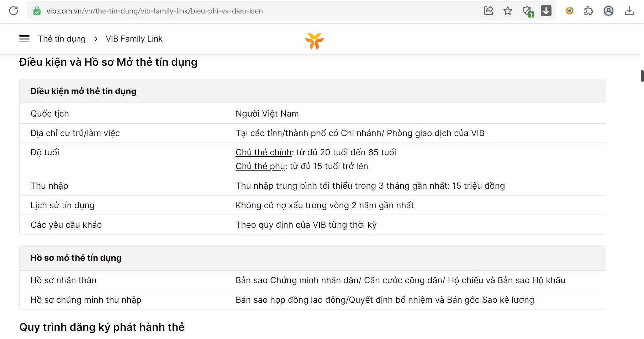Screen dimensions: 644x339
Task: Click the Độ tuổi row label
Action: (x=45, y=152)
